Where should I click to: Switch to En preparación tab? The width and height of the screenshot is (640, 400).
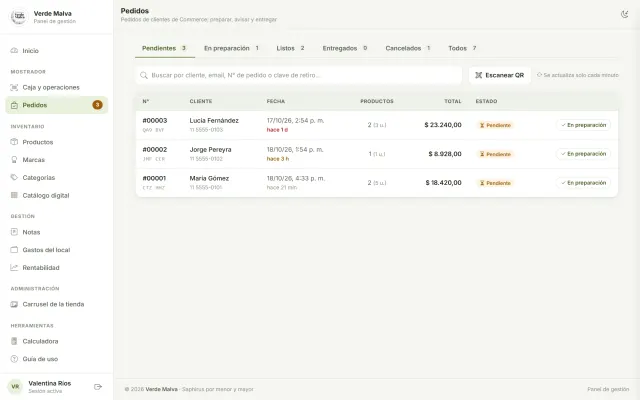click(231, 48)
